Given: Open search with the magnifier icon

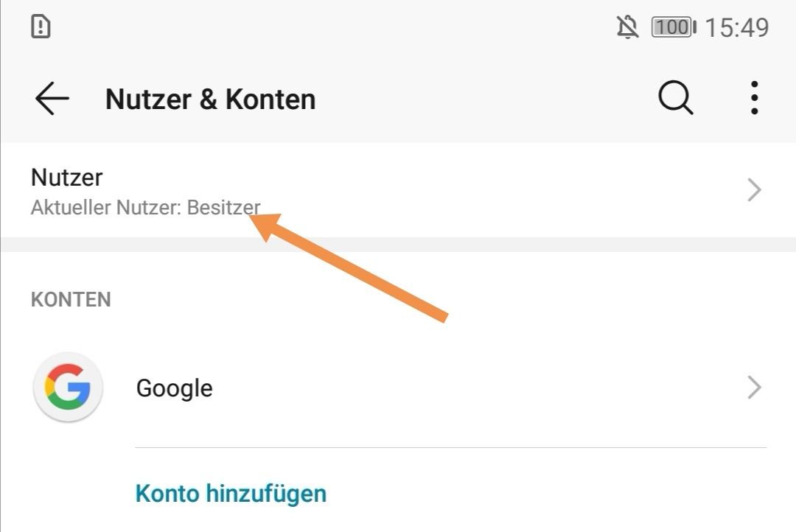Looking at the screenshot, I should [676, 97].
